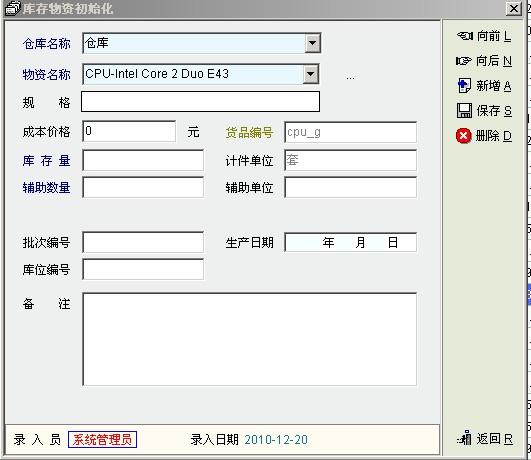Click the window icon in the title bar

click(13, 8)
